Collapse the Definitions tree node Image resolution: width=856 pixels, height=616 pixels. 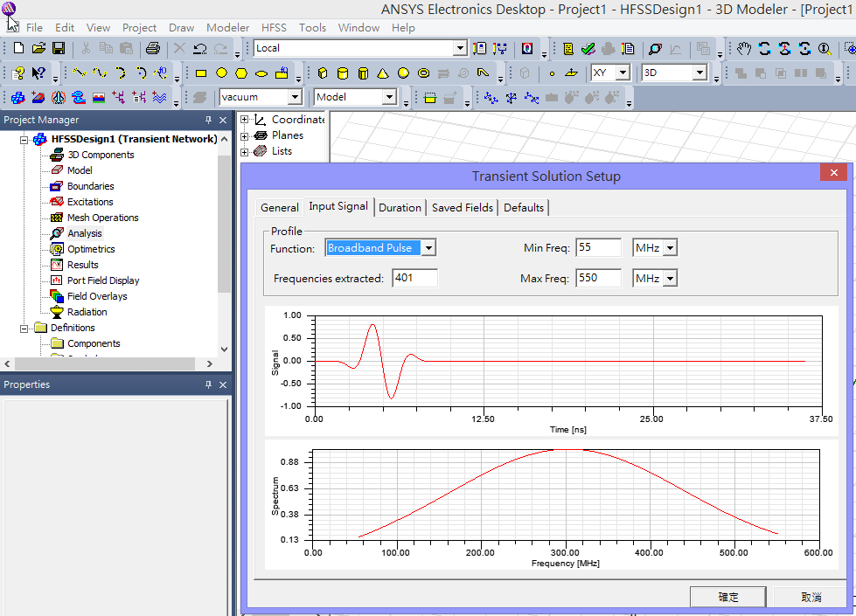[24, 329]
